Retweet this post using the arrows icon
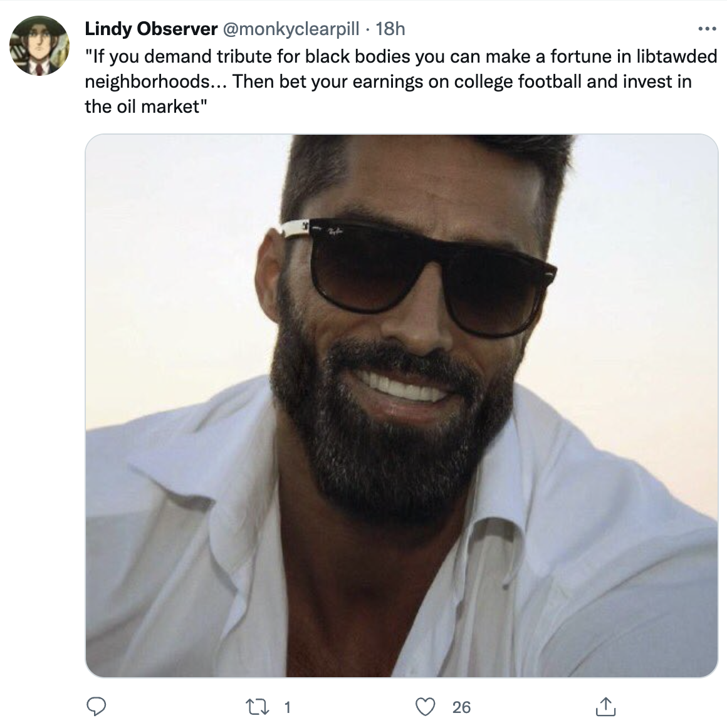Screen dimensions: 727x728 point(257,707)
